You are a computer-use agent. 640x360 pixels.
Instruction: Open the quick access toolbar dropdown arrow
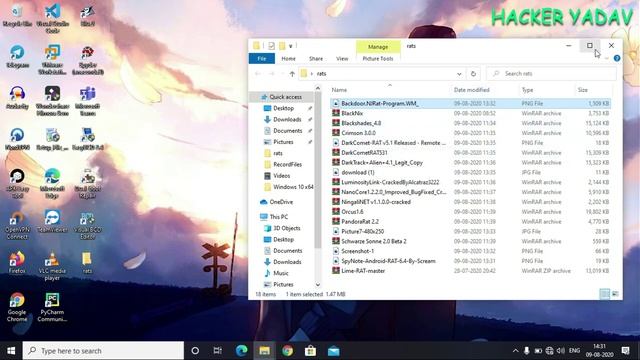[291, 46]
